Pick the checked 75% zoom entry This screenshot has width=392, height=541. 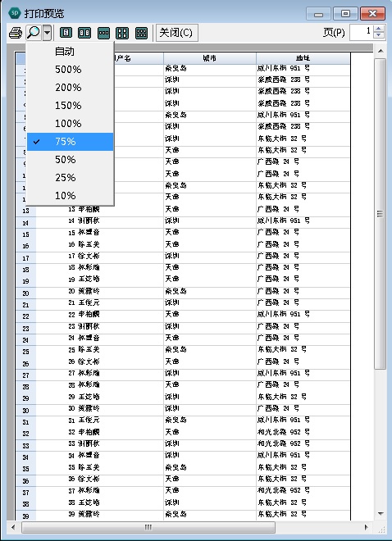70,142
